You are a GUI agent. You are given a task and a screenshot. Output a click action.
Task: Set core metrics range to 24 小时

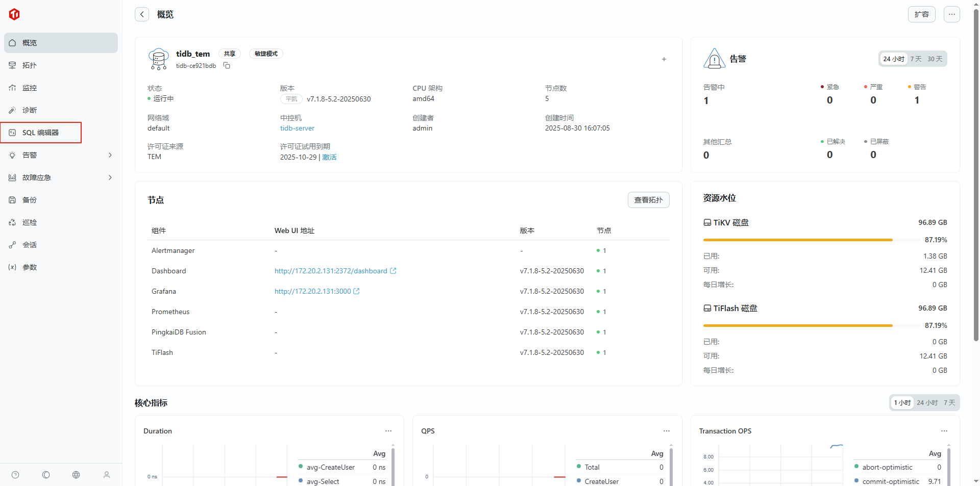click(x=927, y=403)
